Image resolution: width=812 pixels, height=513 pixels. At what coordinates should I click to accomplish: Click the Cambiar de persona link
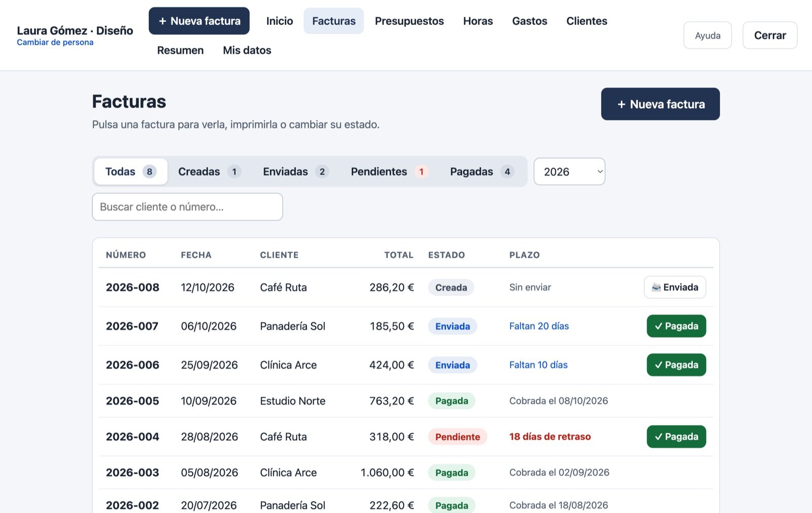click(55, 42)
